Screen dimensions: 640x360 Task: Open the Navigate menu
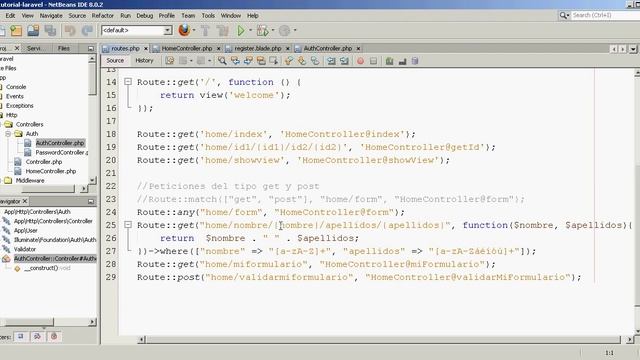[51, 16]
